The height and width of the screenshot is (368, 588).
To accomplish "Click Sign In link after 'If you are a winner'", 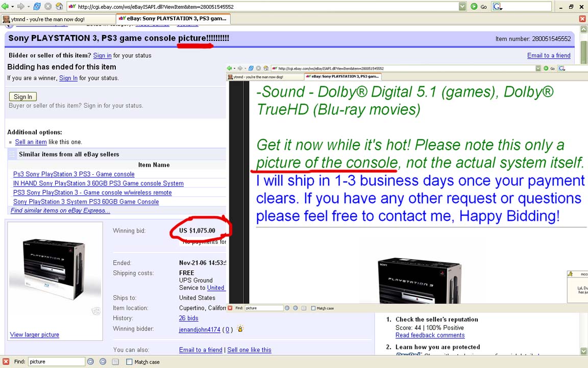I will (x=68, y=78).
